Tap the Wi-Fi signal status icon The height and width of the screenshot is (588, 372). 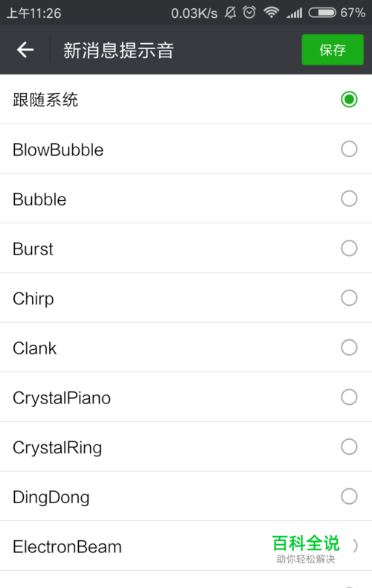(271, 13)
